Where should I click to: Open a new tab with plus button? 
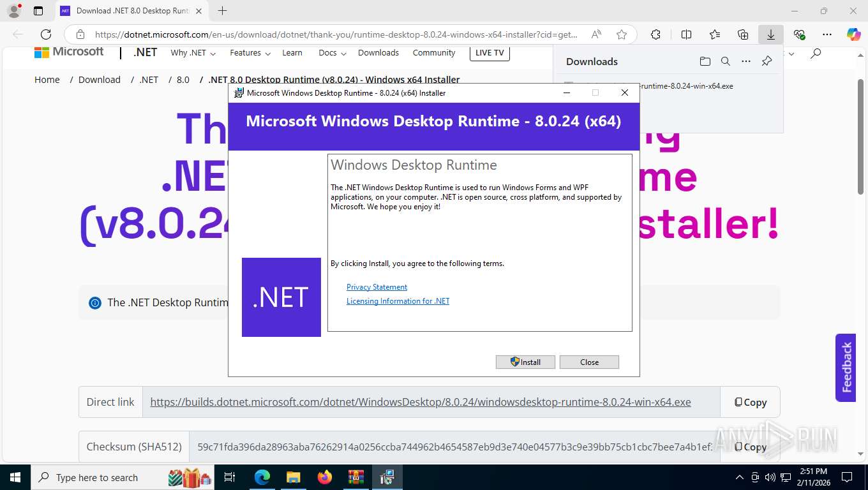tap(222, 11)
